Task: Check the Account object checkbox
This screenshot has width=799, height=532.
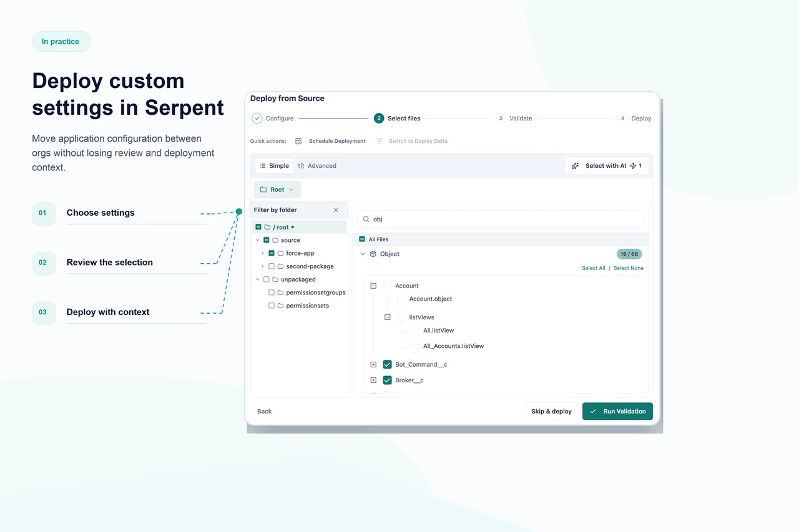Action: (387, 286)
